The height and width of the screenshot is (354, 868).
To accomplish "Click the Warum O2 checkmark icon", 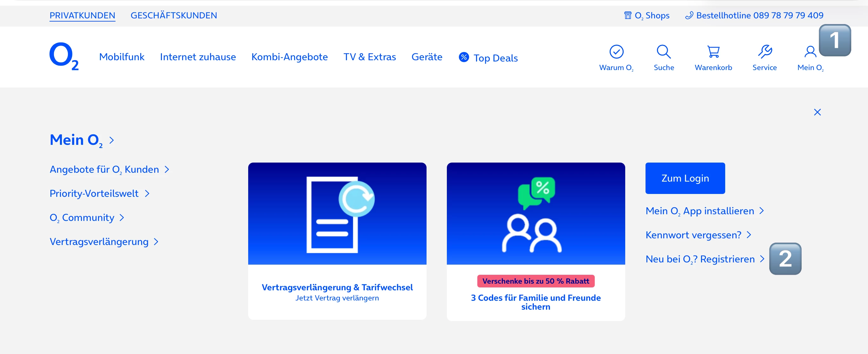I will tap(616, 52).
